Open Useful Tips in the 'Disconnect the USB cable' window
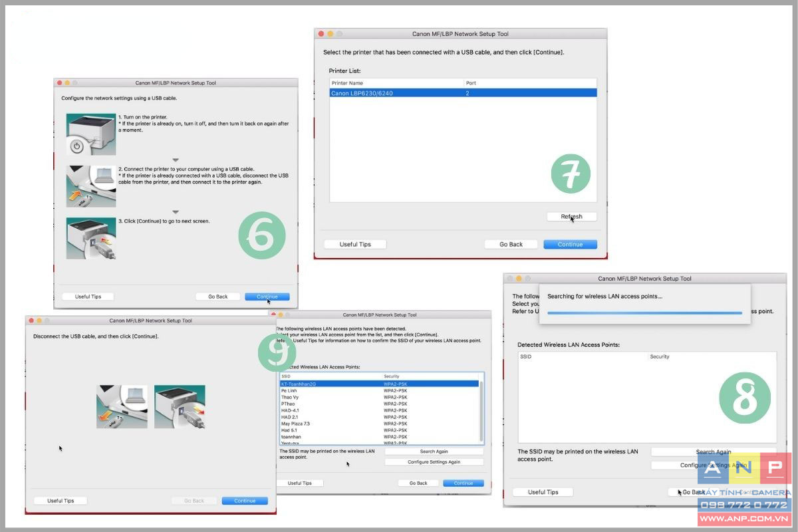 pyautogui.click(x=61, y=501)
